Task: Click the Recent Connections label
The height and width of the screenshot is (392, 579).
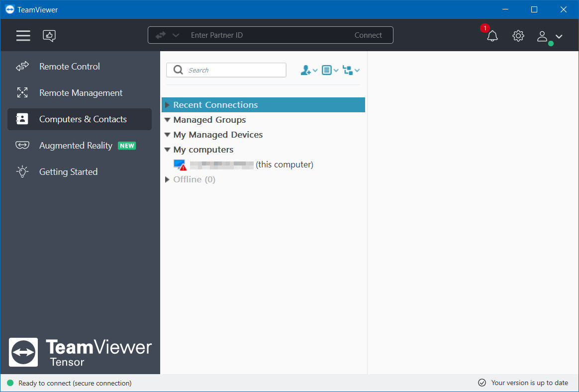Action: pyautogui.click(x=216, y=105)
